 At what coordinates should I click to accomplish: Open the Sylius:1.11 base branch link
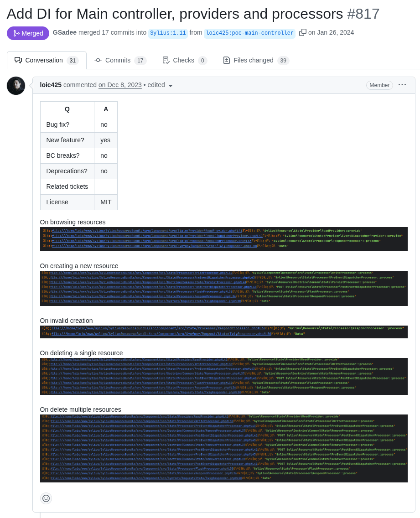tap(168, 33)
